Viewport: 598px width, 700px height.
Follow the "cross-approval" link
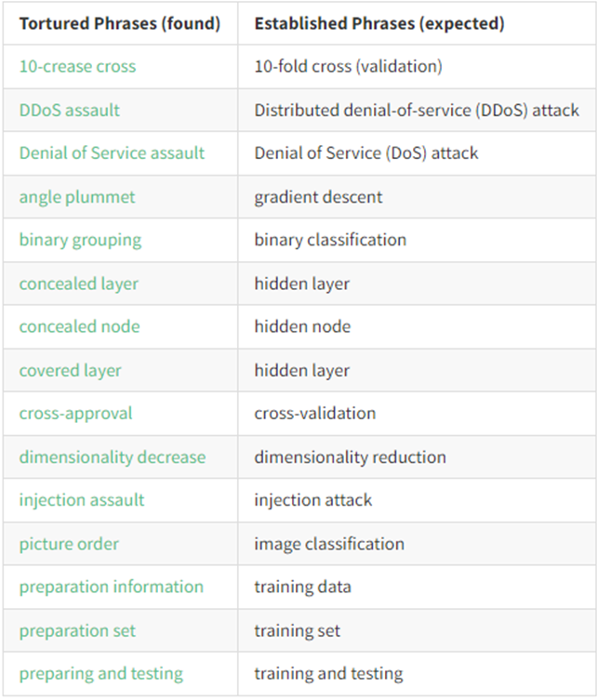pyautogui.click(x=75, y=413)
